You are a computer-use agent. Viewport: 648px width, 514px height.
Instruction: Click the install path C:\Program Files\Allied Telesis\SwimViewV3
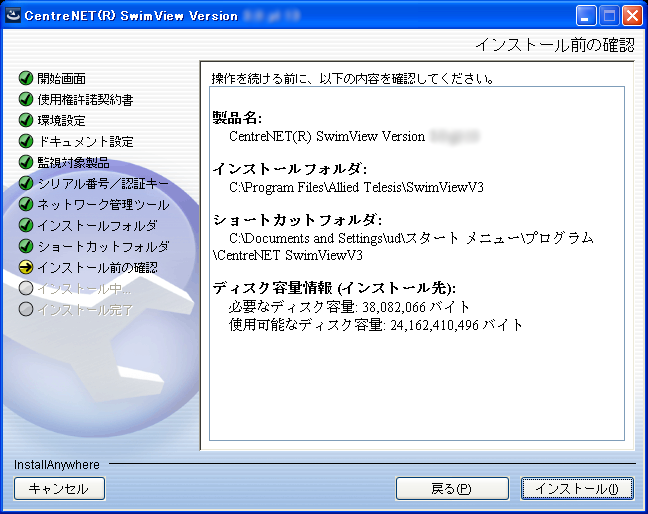pyautogui.click(x=356, y=188)
